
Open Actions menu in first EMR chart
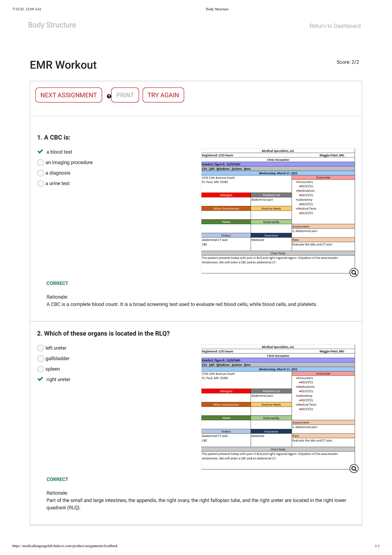[x=237, y=169]
